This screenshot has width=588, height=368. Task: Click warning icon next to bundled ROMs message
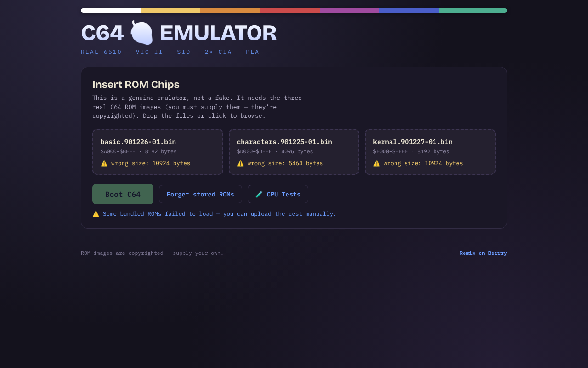click(96, 214)
